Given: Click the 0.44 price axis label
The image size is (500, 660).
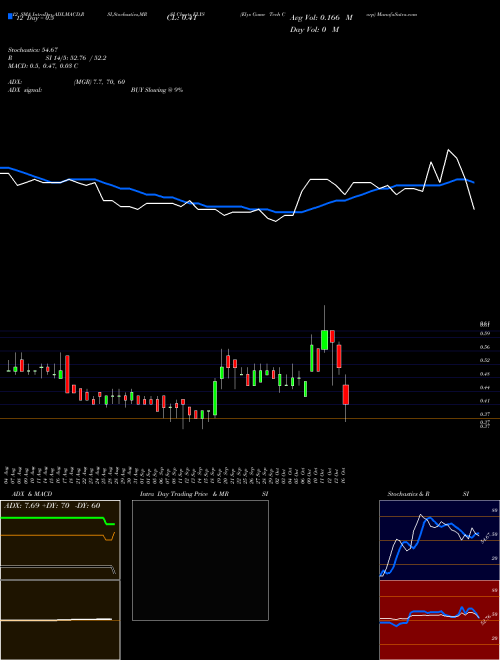Looking at the screenshot, I should pos(484,387).
